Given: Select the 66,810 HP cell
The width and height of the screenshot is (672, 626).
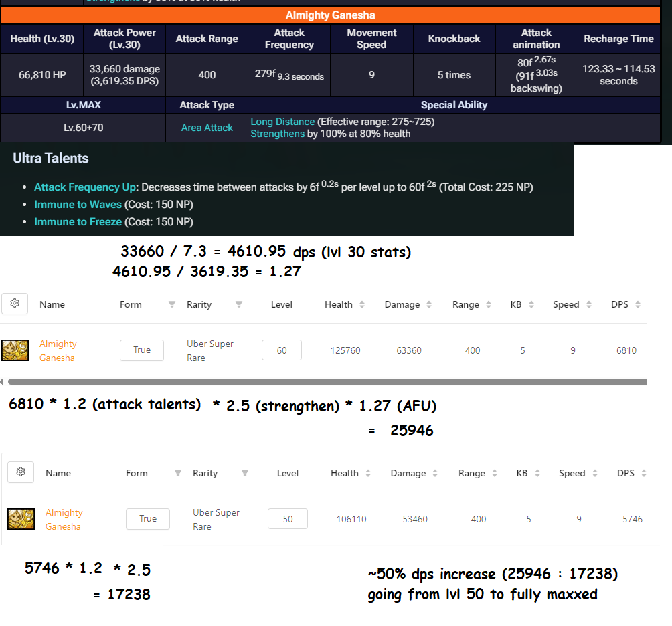Looking at the screenshot, I should (x=42, y=75).
